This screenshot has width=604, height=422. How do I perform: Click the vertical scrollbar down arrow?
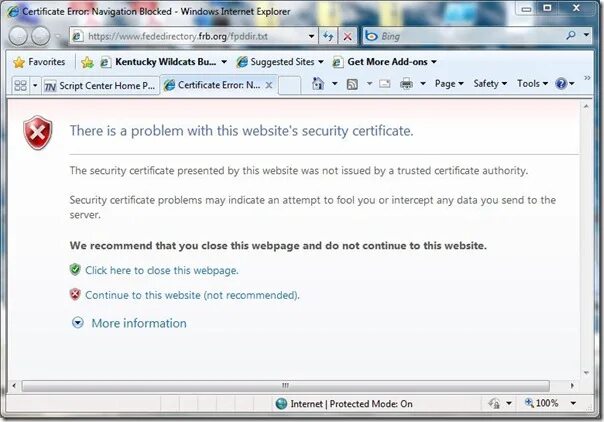click(x=586, y=373)
